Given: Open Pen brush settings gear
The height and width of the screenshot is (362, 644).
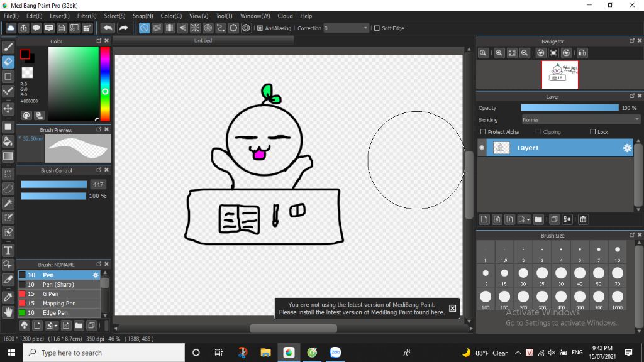Looking at the screenshot, I should click(96, 275).
